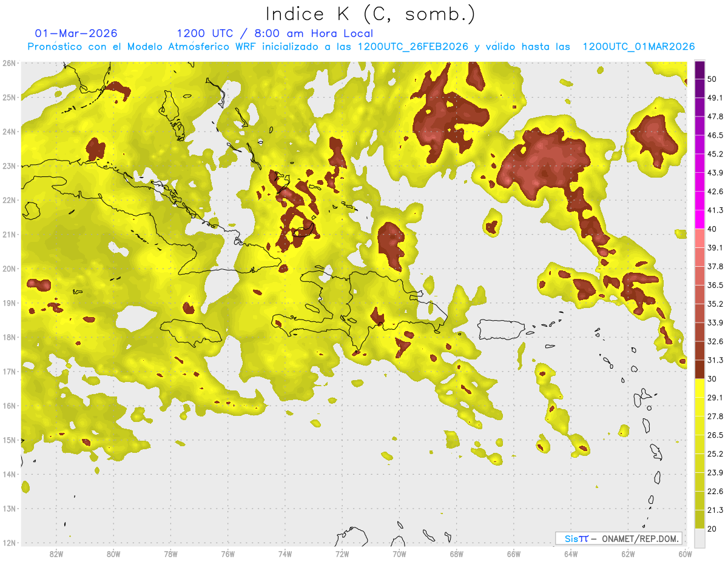This screenshot has height=562, width=728.
Task: Click the yellow swatch between 25.2 and 26.5
Action: click(699, 444)
